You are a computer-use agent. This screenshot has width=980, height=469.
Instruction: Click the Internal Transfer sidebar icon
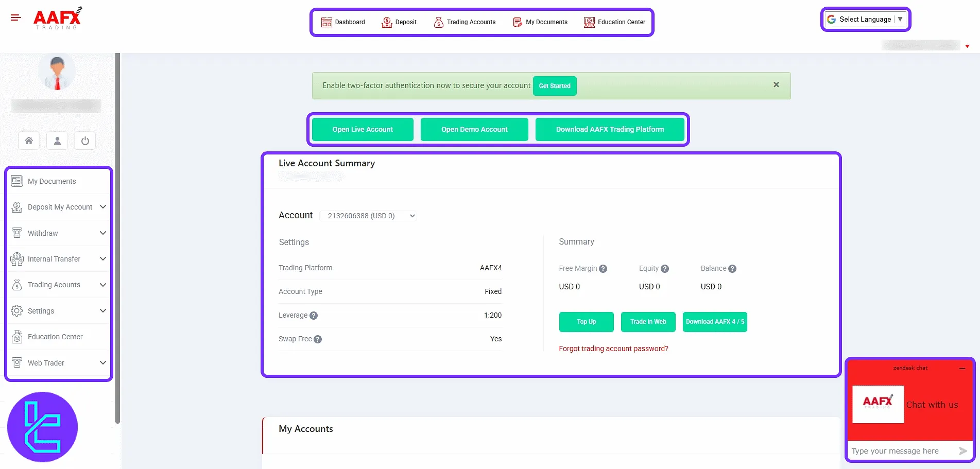(17, 259)
